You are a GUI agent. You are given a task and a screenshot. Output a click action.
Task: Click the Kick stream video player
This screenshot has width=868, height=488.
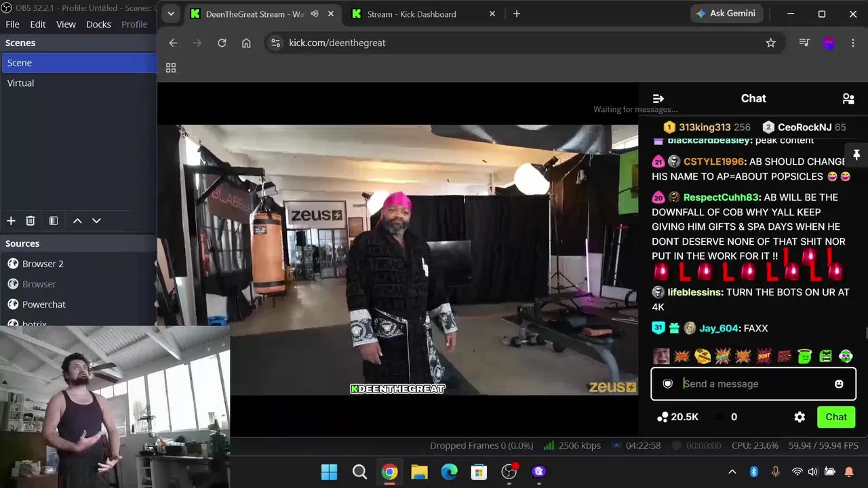coord(398,259)
